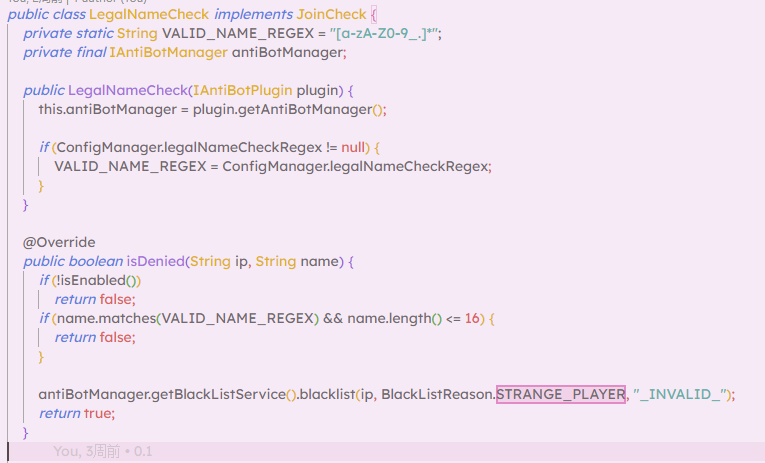The height and width of the screenshot is (463, 765).
Task: Click VALID_NAME_REGEX on the assignment's left side
Action: point(130,166)
